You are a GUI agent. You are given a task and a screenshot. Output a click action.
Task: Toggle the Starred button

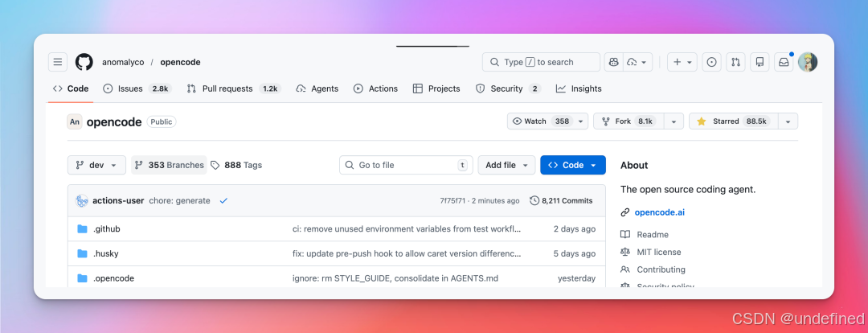click(734, 121)
